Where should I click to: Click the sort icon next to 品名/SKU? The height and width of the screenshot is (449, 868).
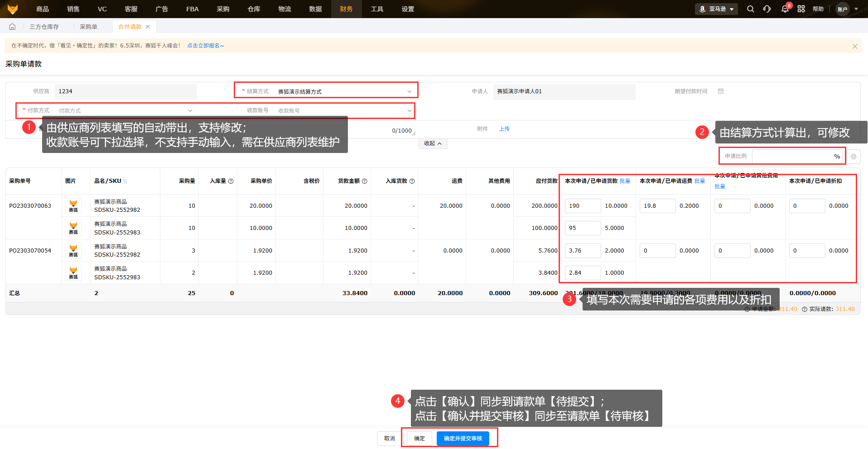[125, 181]
